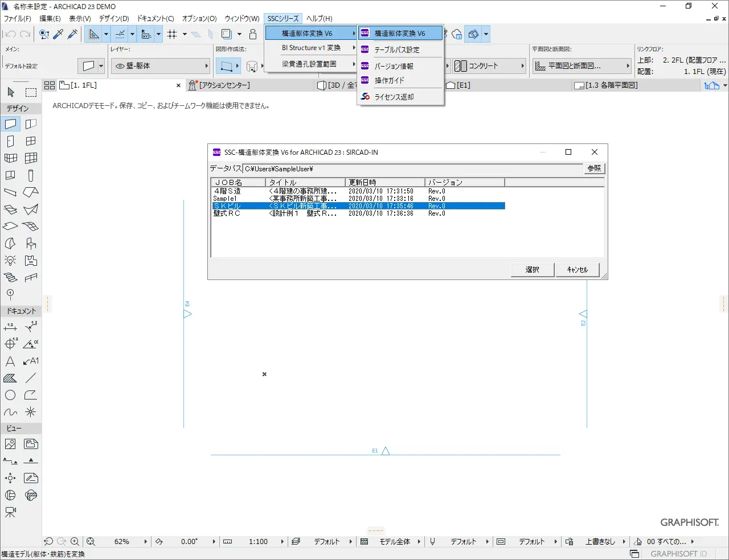Viewport: 729px width, 560px height.
Task: Select the Marquee tool
Action: point(31,92)
